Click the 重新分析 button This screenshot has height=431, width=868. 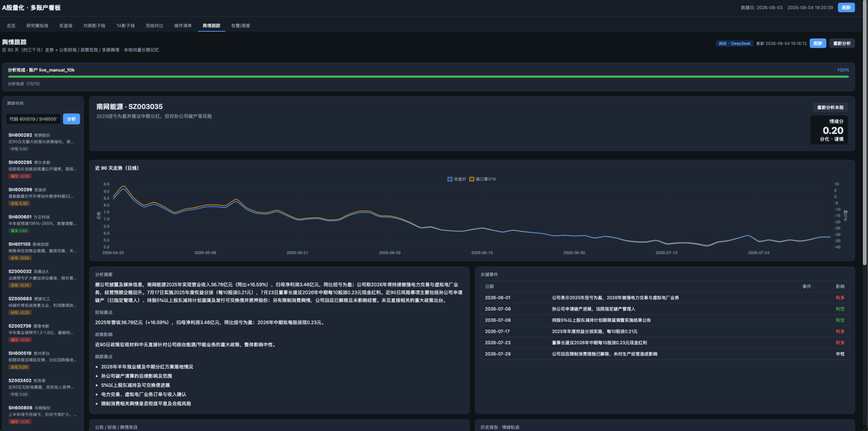pyautogui.click(x=842, y=44)
